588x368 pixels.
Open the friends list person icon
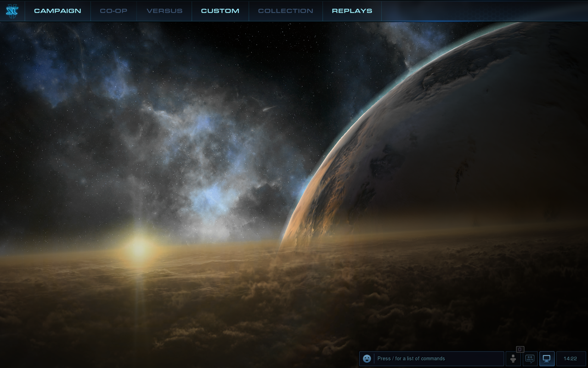[513, 358]
